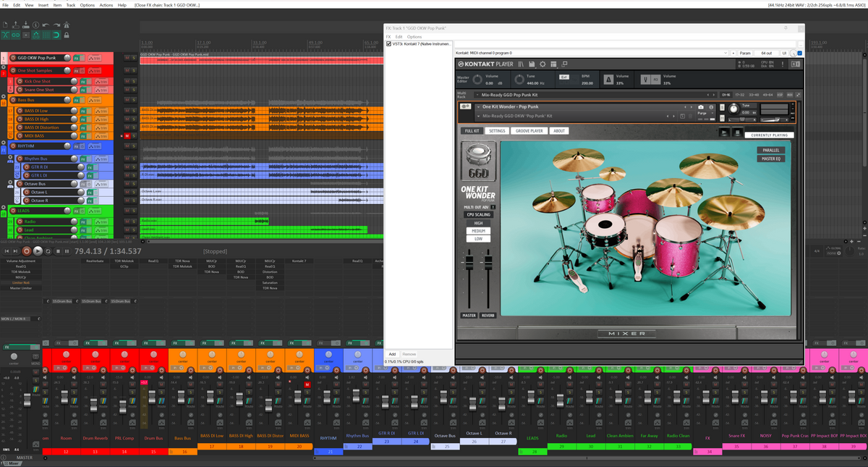
Task: Open the Kontakt Quickload grid icon
Action: [x=553, y=64]
